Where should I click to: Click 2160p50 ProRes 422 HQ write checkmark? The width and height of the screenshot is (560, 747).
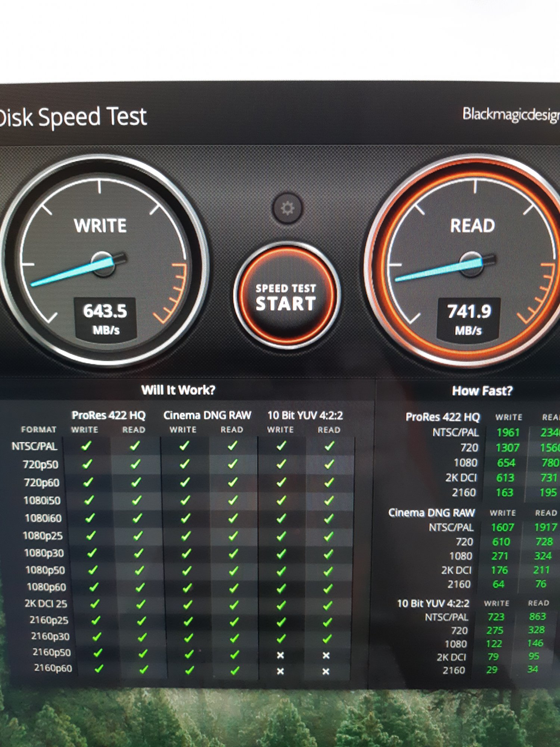(98, 653)
